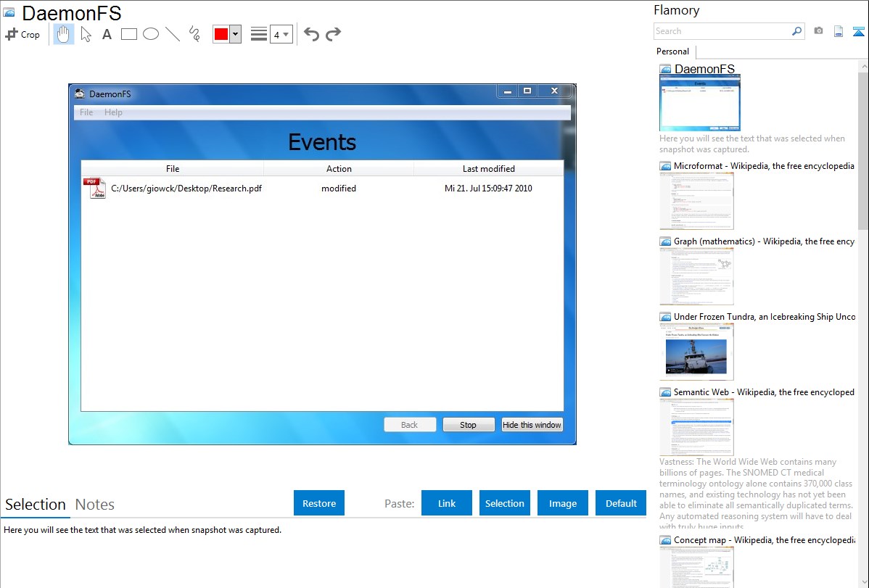Open the Notes tab

point(95,505)
